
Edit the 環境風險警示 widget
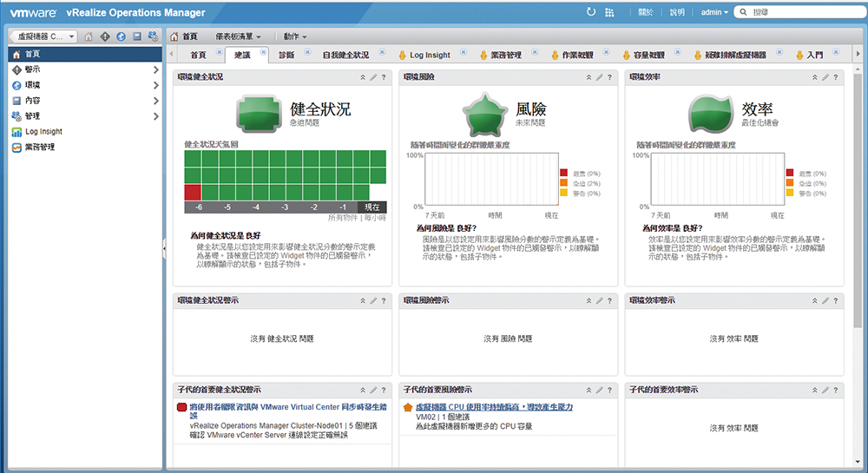coord(599,301)
